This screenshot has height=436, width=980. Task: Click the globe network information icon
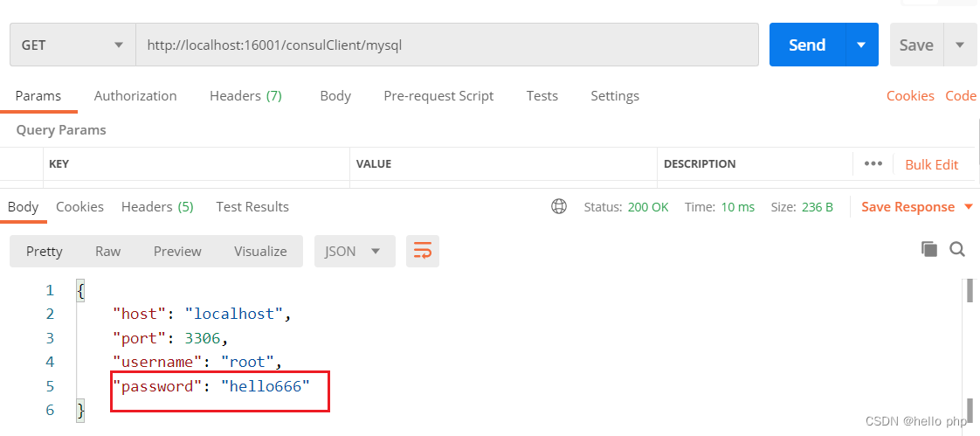(x=559, y=206)
